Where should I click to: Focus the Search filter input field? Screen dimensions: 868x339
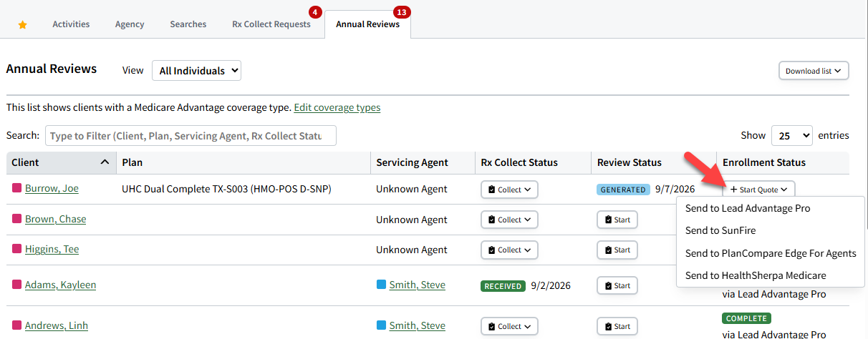coord(191,135)
